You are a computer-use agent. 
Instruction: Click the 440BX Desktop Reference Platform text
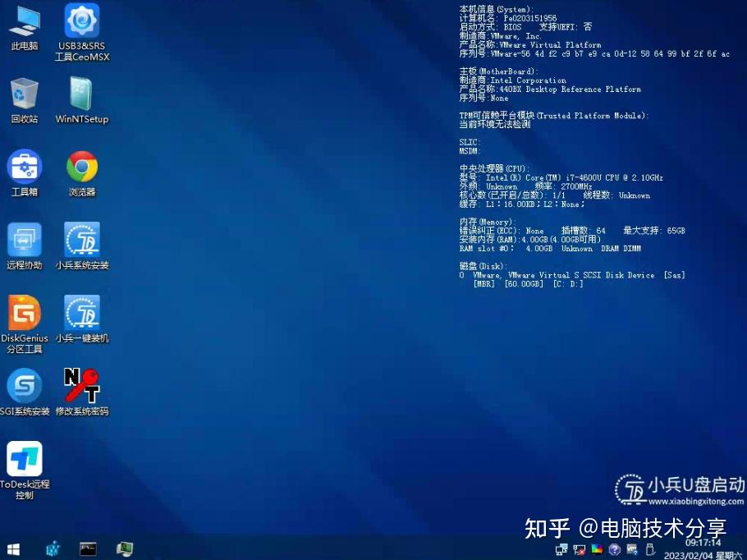[x=570, y=90]
